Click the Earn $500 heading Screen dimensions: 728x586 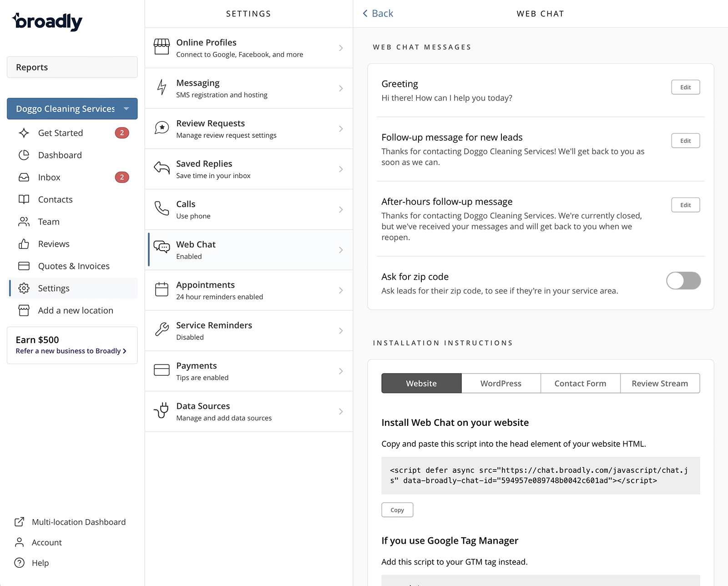point(37,340)
